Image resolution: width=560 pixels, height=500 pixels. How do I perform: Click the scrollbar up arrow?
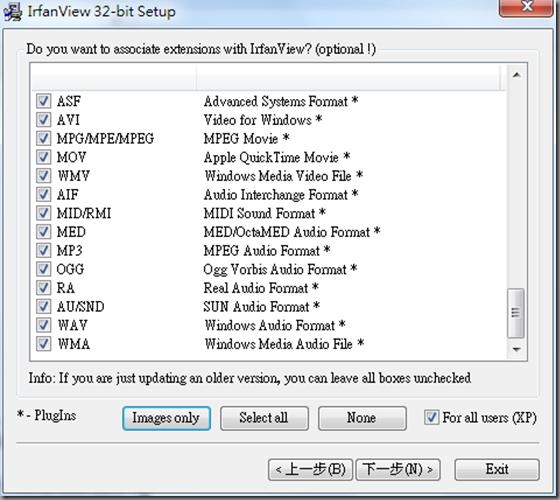click(516, 75)
